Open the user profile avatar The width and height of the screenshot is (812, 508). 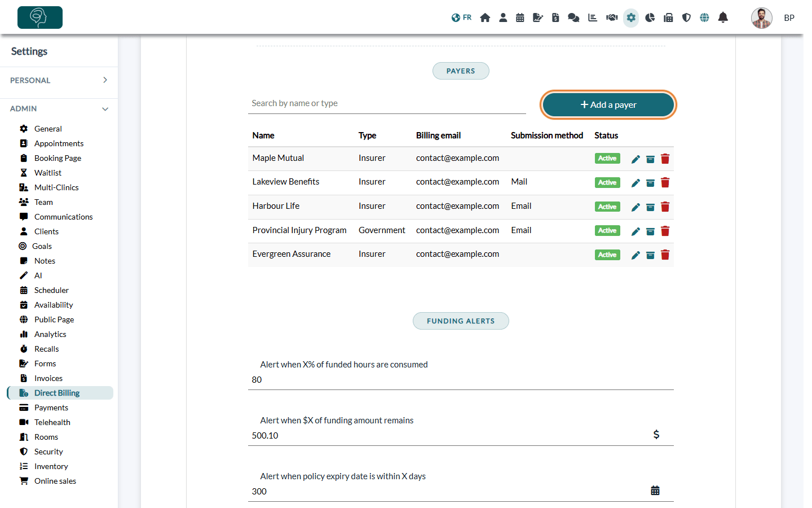pyautogui.click(x=762, y=17)
